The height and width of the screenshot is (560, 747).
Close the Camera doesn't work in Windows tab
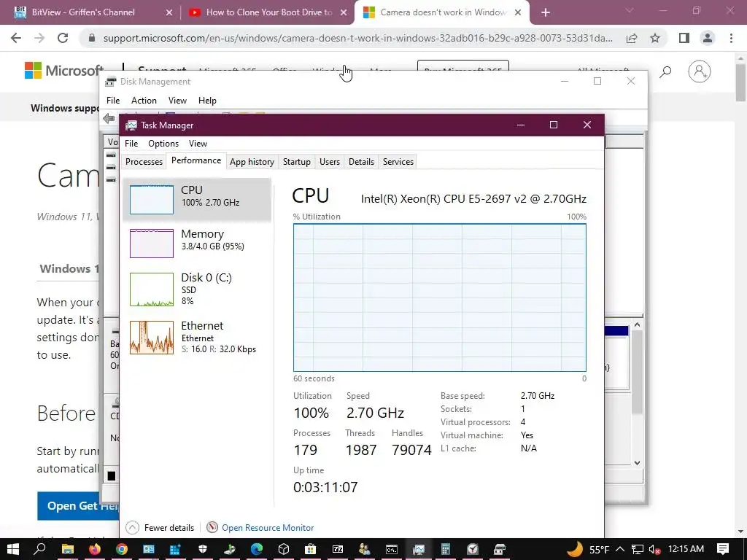[518, 12]
